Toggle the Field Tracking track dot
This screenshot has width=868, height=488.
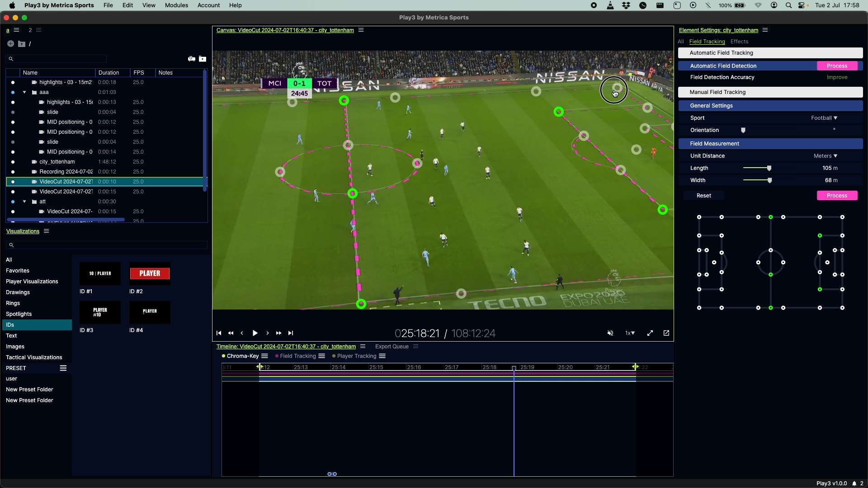[277, 356]
